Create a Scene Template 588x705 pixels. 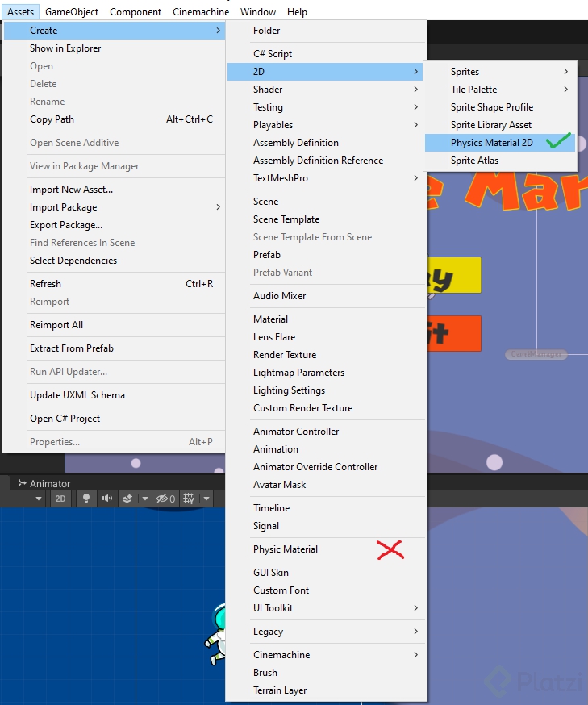[x=327, y=219]
